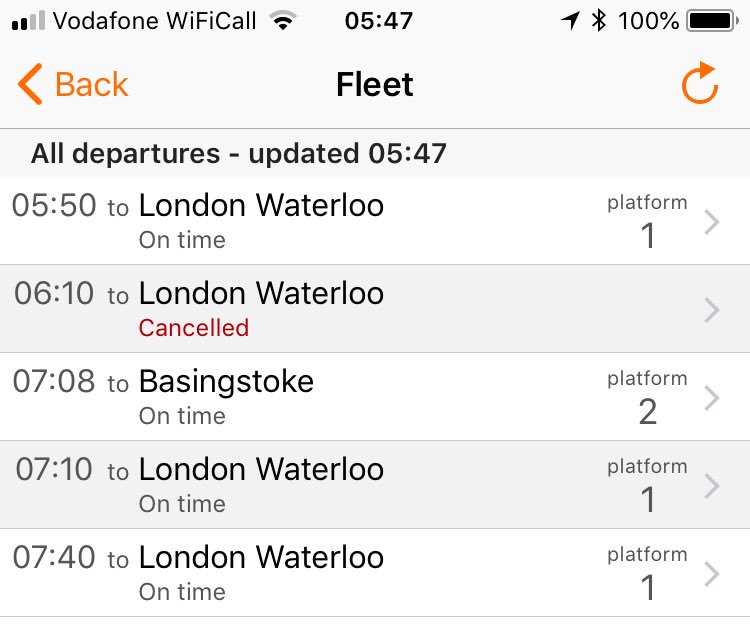
Task: Select the red Cancelled status text
Action: point(194,328)
